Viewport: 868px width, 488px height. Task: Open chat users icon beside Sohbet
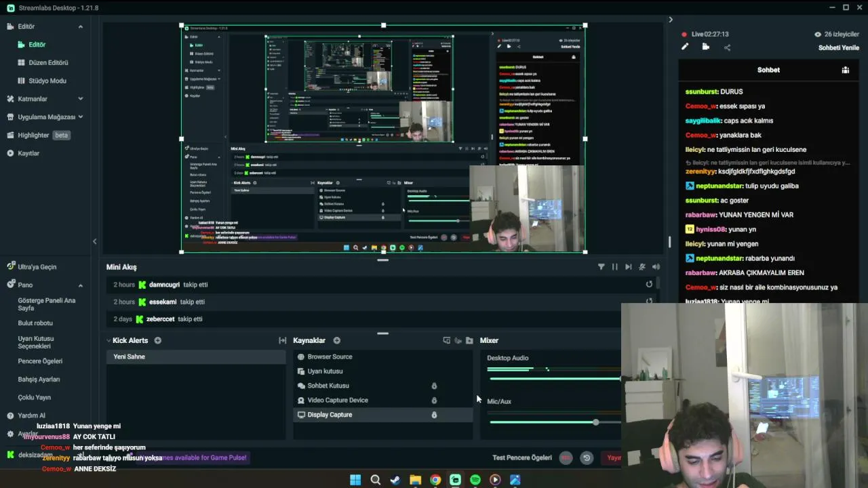tap(845, 70)
